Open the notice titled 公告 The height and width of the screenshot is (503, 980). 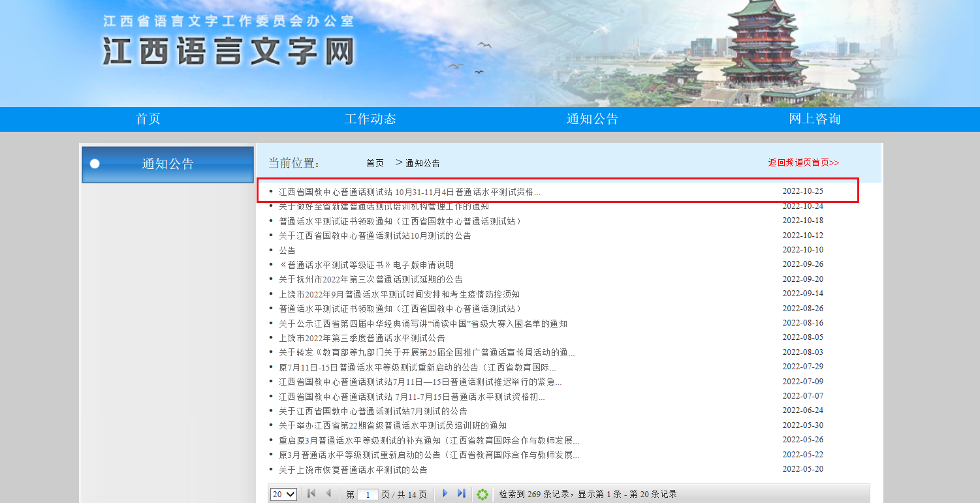coord(287,251)
